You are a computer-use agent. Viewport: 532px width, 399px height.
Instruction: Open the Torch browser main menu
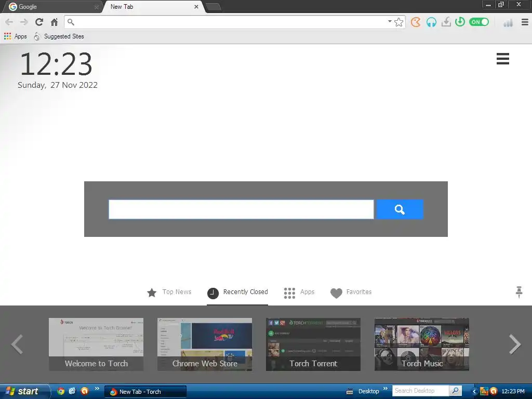525,22
